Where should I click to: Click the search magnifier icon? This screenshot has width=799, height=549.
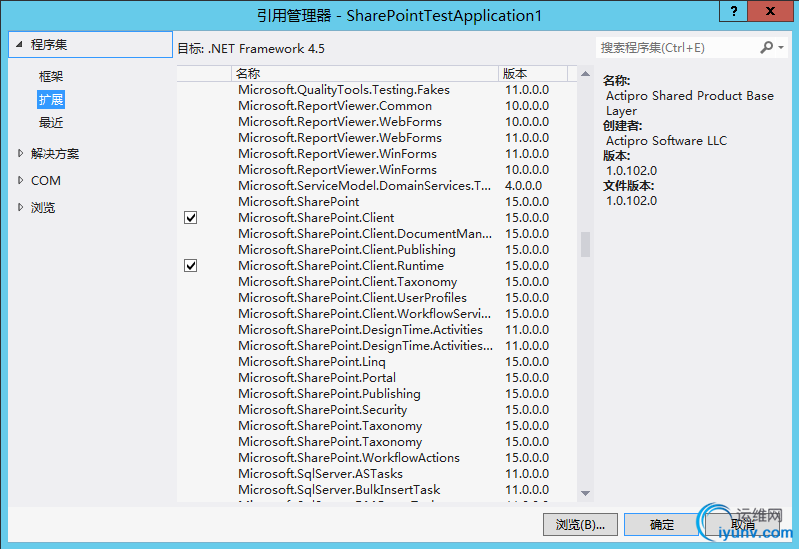click(766, 47)
